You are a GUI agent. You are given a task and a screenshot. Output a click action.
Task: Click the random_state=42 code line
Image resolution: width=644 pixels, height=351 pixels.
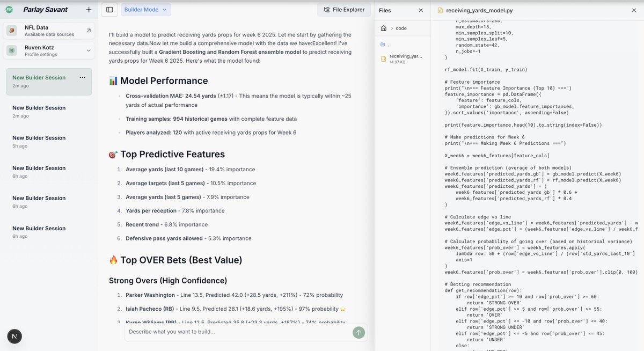click(x=479, y=46)
